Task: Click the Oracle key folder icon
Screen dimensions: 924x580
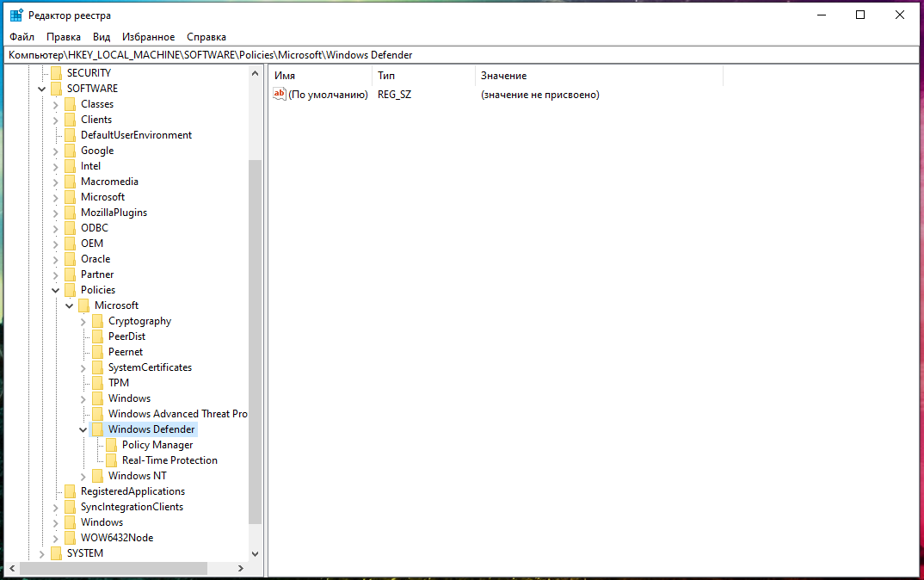Action: (x=70, y=259)
